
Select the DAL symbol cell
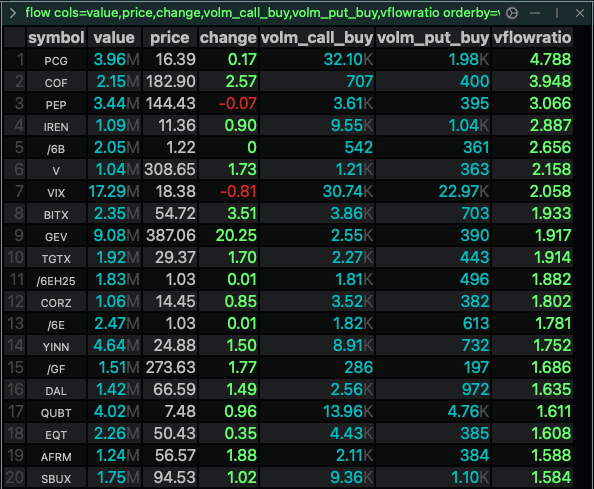tap(56, 389)
